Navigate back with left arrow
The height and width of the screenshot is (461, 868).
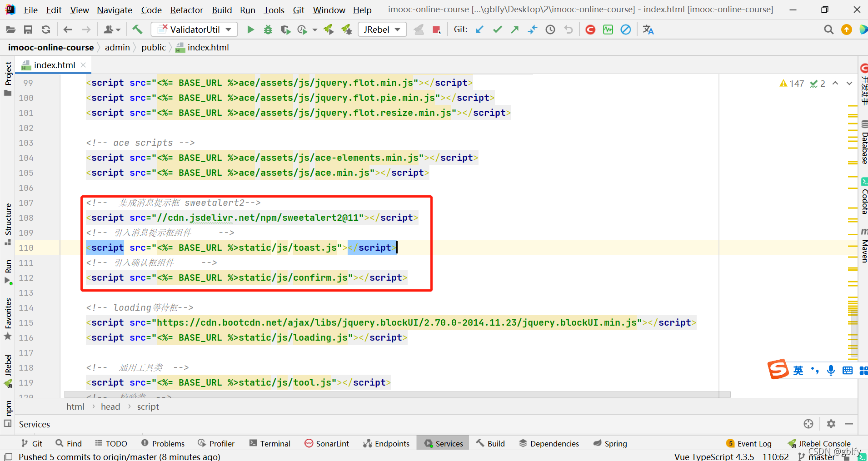pos(68,30)
